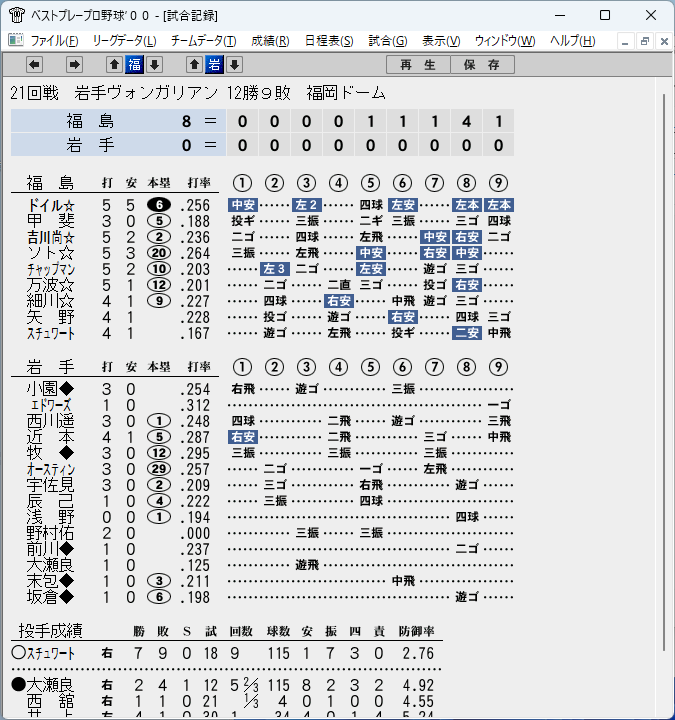Click ドイル's highlighted 中安 first-inning result
The height and width of the screenshot is (720, 675).
[243, 205]
